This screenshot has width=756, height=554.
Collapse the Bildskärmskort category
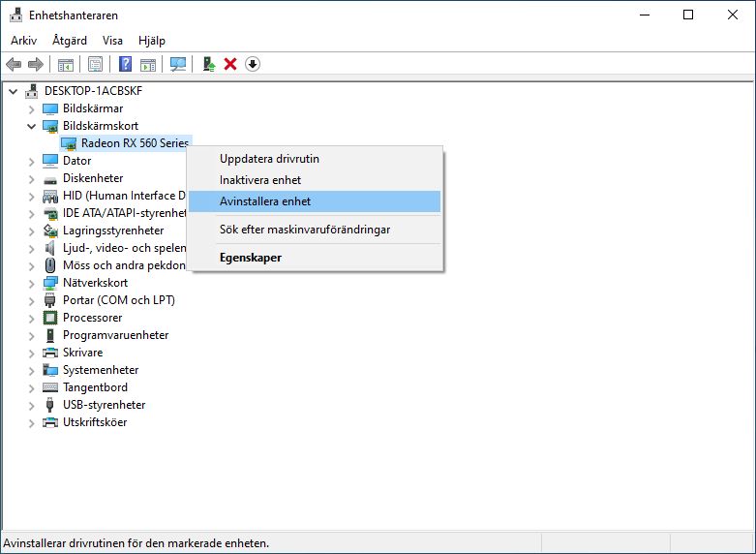tap(31, 127)
